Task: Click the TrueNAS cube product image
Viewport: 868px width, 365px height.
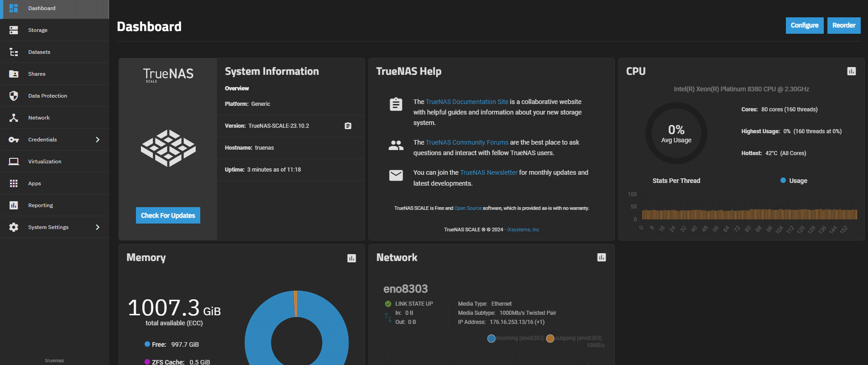Action: [168, 148]
